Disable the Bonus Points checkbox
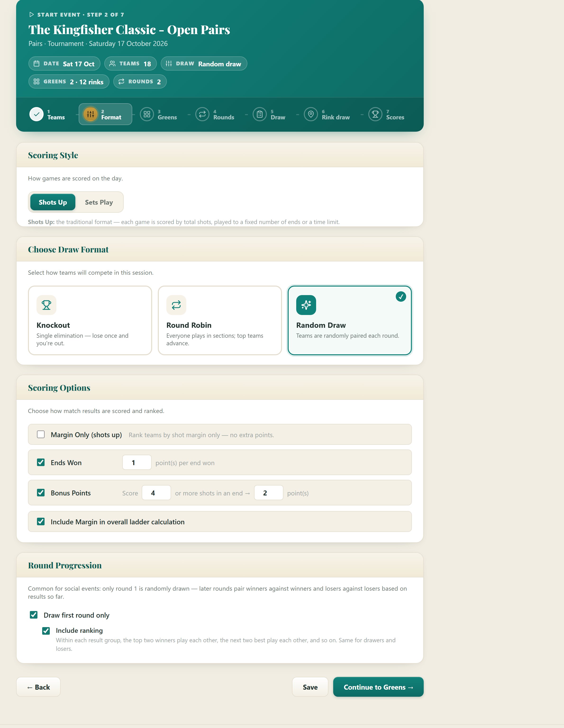Viewport: 564px width, 728px height. (x=41, y=493)
